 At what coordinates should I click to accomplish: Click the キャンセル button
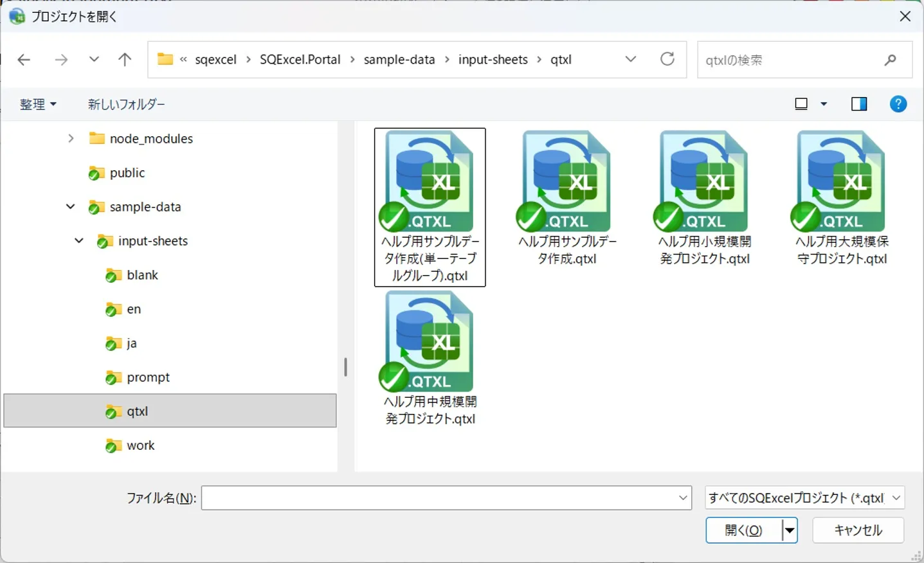(858, 530)
